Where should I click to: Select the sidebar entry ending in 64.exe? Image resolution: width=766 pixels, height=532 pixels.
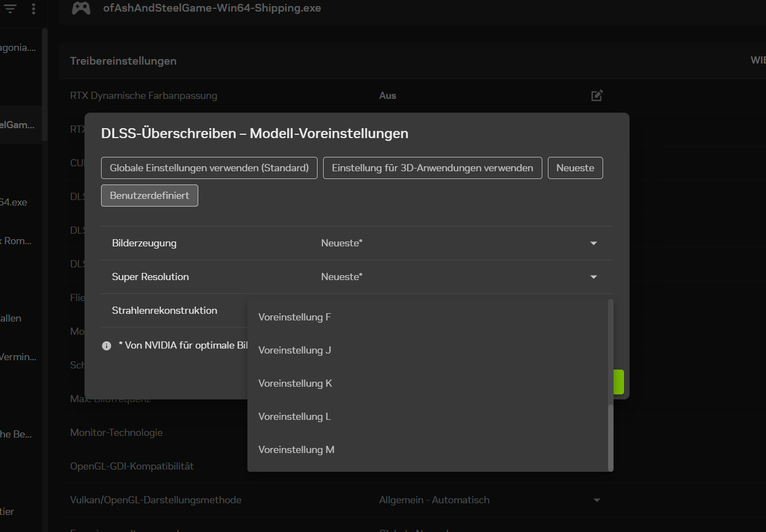click(13, 202)
